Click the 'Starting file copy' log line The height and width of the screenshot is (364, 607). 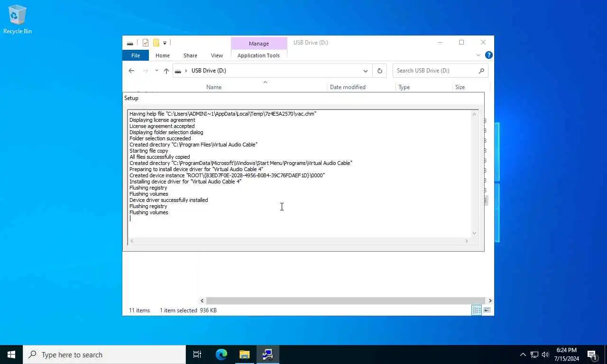pyautogui.click(x=149, y=151)
